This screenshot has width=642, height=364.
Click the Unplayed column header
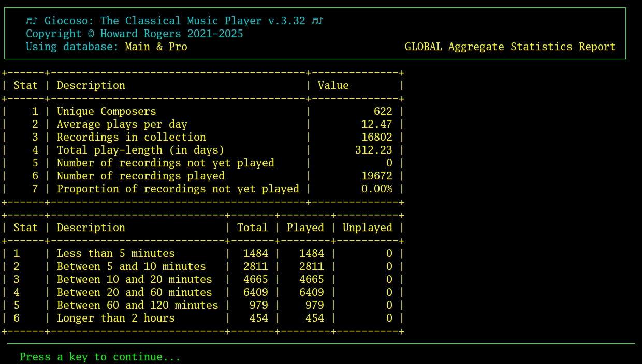point(367,228)
